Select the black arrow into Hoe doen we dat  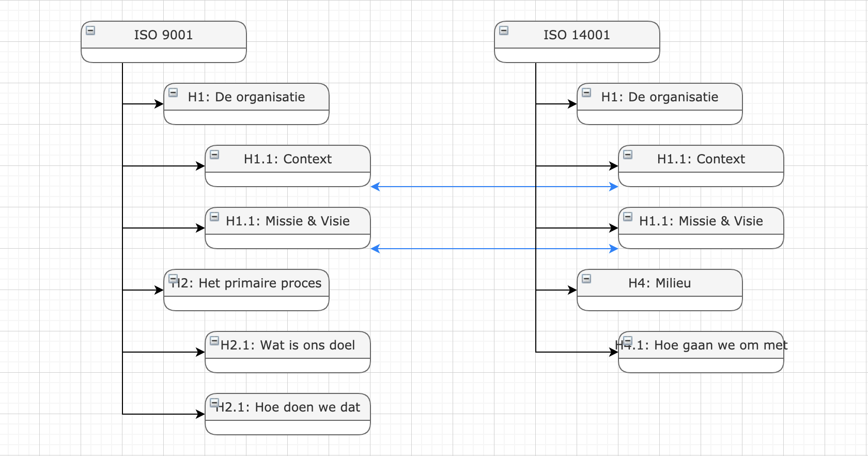[164, 414]
